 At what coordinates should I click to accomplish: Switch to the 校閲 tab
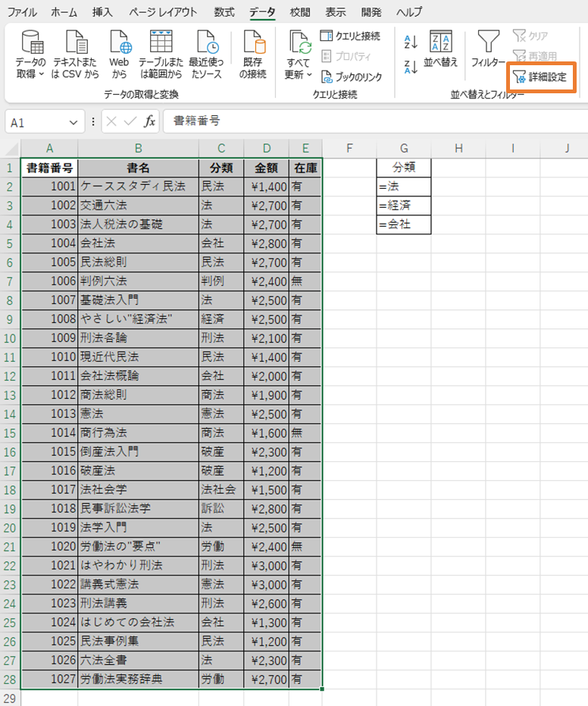[x=300, y=12]
